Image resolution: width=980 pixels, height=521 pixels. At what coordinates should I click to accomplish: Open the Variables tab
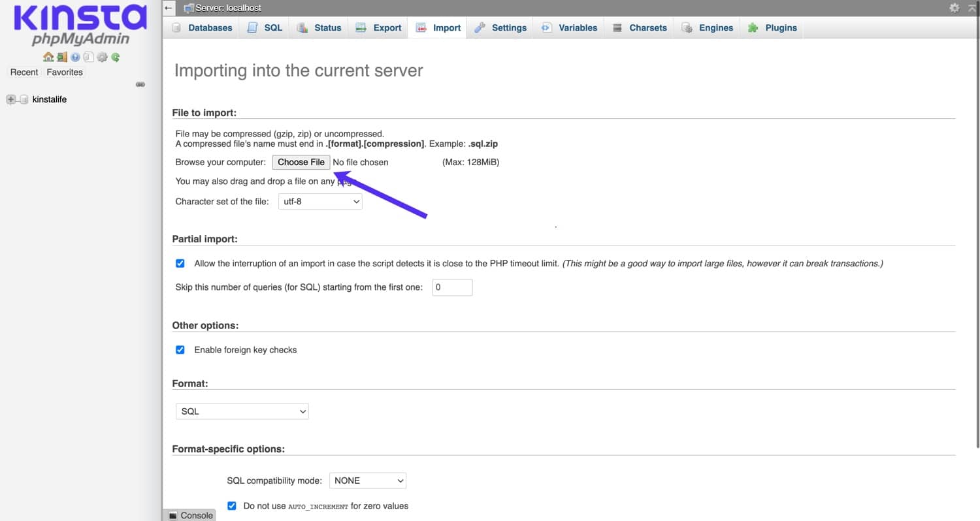(x=576, y=27)
